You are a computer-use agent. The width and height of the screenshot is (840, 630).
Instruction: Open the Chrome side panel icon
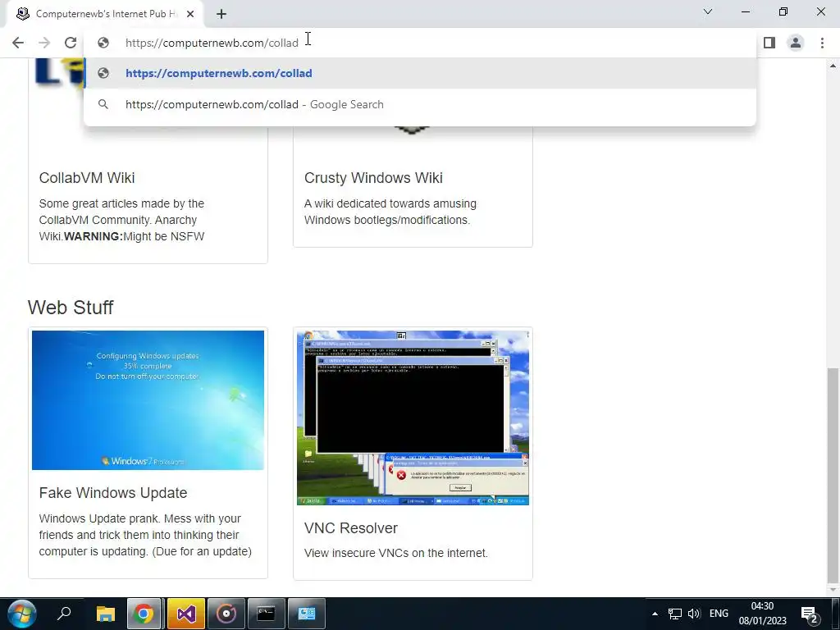tap(769, 43)
